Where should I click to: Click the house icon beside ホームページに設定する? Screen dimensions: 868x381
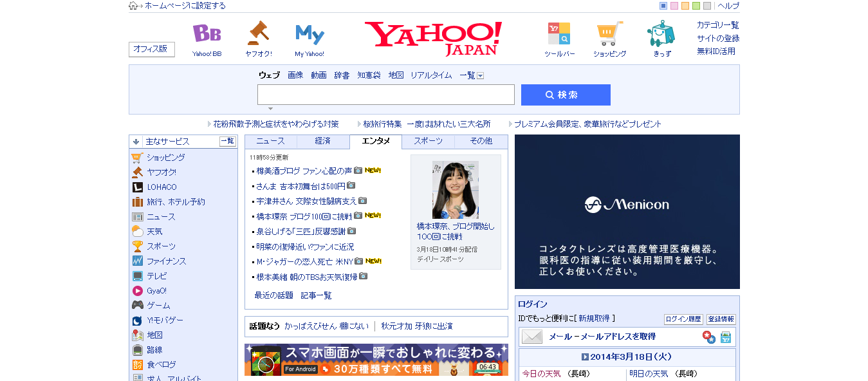[x=133, y=6]
